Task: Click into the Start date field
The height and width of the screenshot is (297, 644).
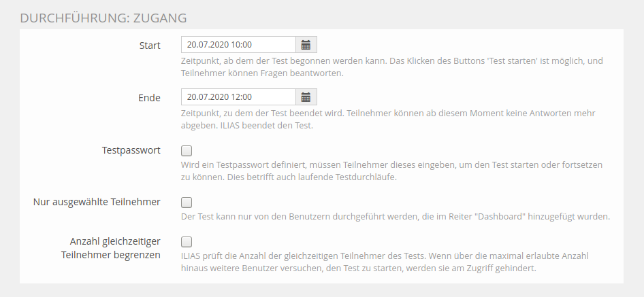Action: 238,45
